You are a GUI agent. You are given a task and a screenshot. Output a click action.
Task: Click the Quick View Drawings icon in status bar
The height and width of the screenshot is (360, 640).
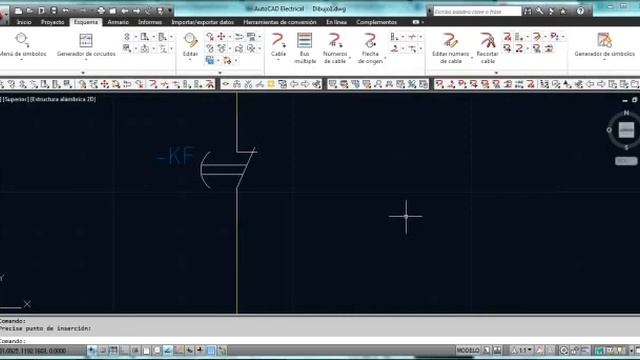tap(497, 350)
